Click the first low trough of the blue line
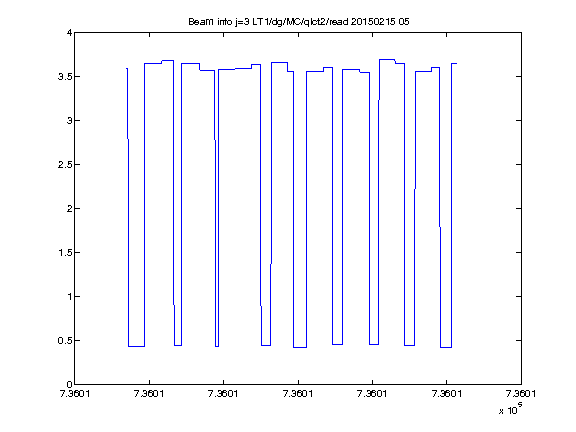The height and width of the screenshot is (432, 576). coord(136,346)
